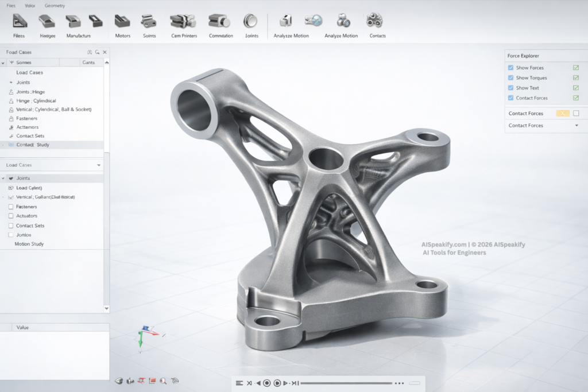The image size is (588, 392).
Task: Open the Geometry menu
Action: coord(55,5)
